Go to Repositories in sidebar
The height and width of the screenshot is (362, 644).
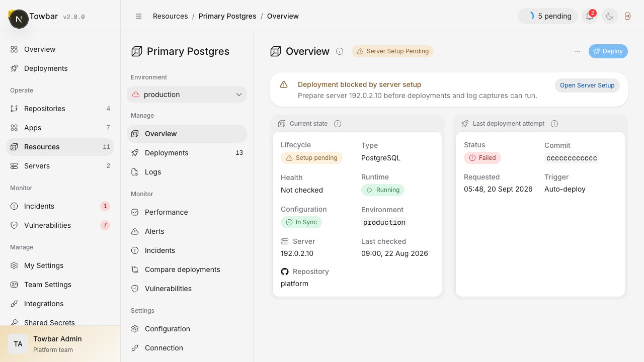point(60,109)
